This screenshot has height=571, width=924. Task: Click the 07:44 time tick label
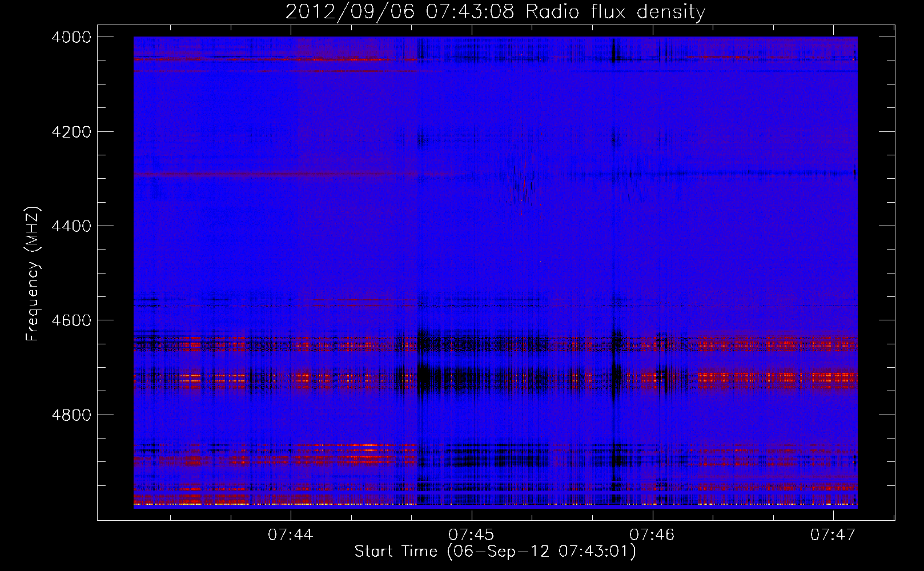(291, 534)
